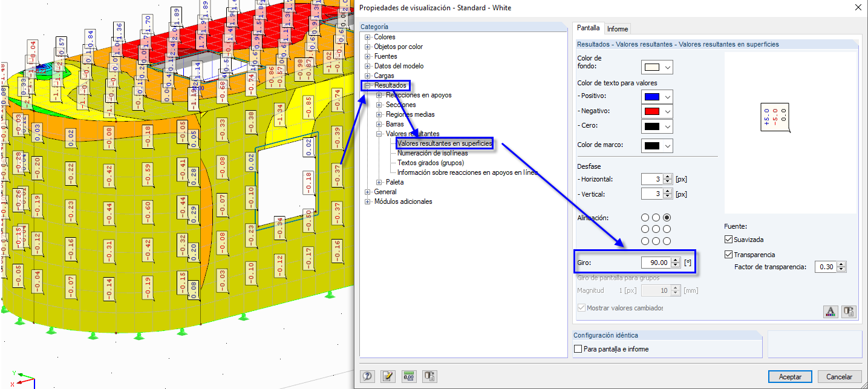Expand the Regiones medias node
This screenshot has width=868, height=389.
[x=380, y=114]
